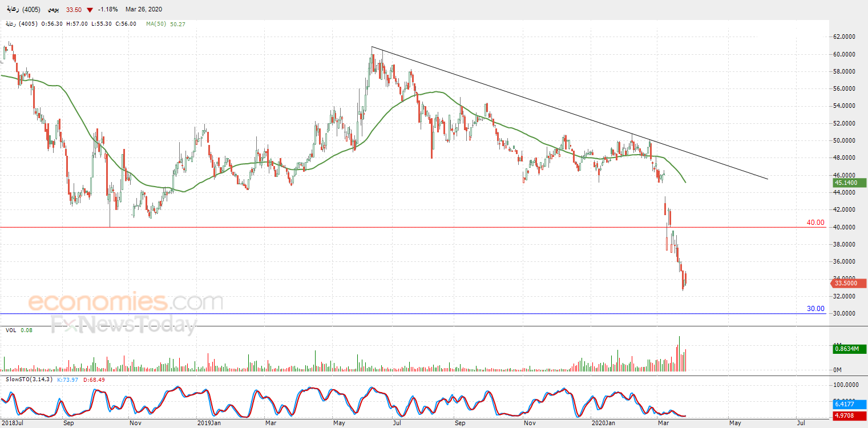Select the red 40.00 level label
This screenshot has width=868, height=428.
(815, 223)
